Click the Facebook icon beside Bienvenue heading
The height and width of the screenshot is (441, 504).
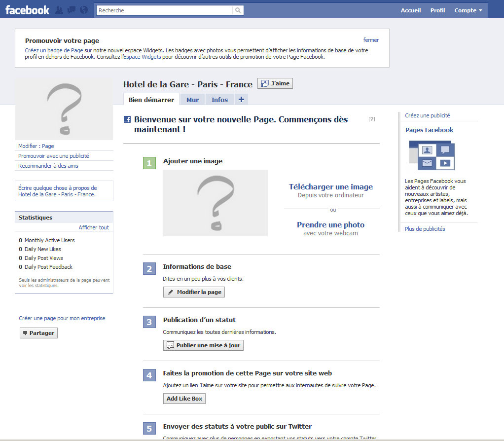[127, 119]
